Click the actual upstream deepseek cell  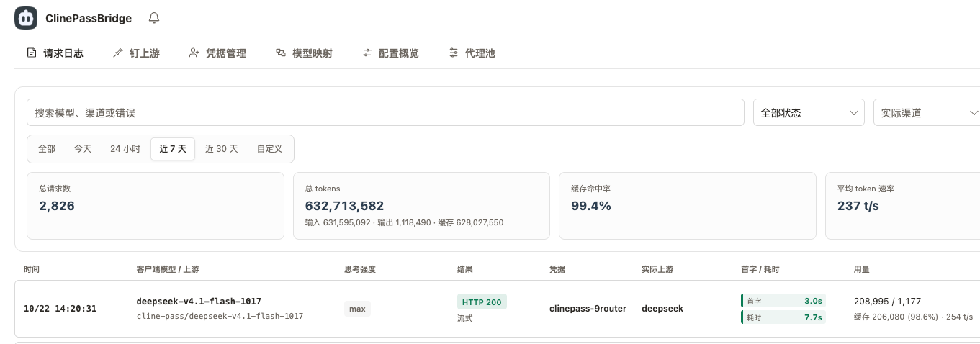click(x=662, y=309)
